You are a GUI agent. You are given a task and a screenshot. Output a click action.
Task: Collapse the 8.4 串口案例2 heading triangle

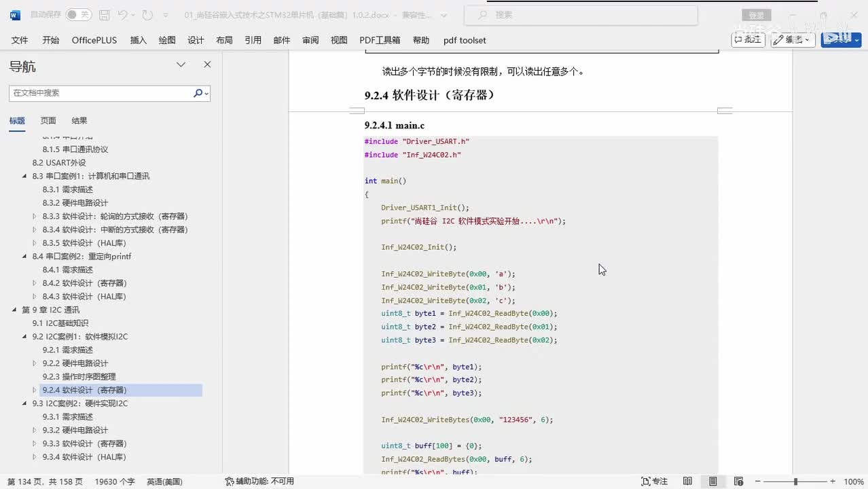(25, 256)
